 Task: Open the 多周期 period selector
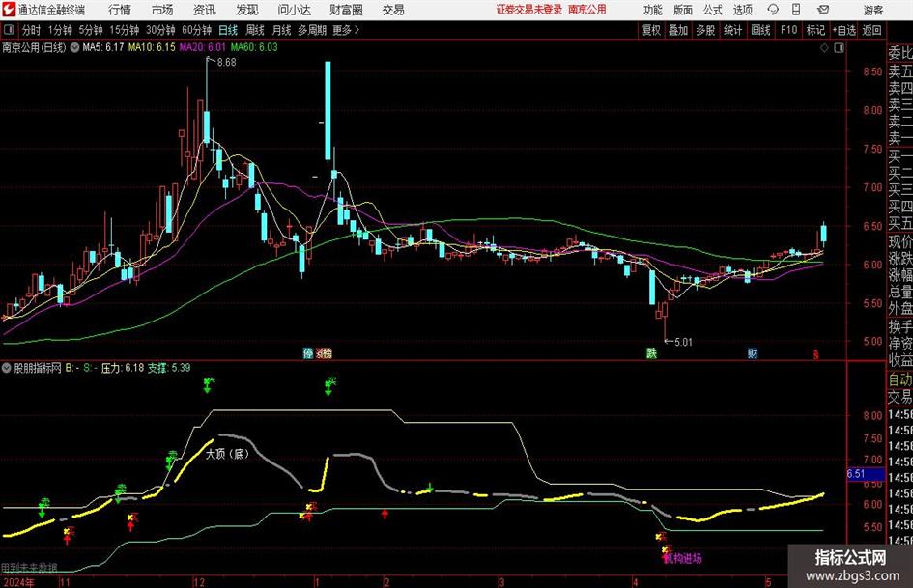point(312,30)
